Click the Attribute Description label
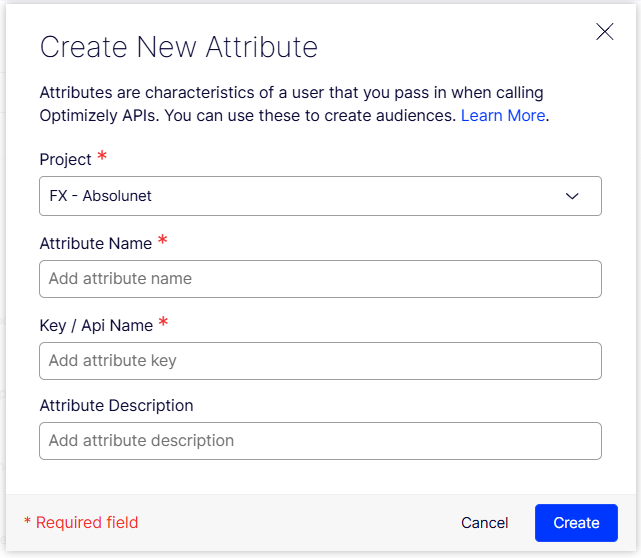 (x=116, y=405)
